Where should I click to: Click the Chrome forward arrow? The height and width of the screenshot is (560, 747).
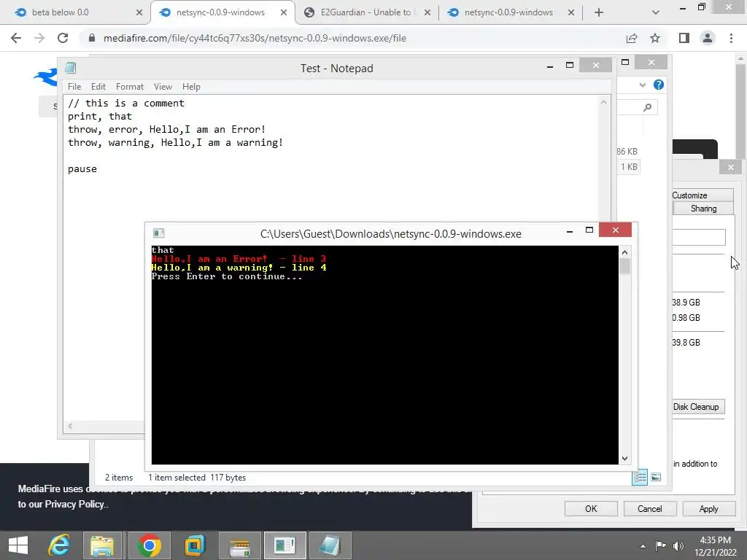coord(39,38)
